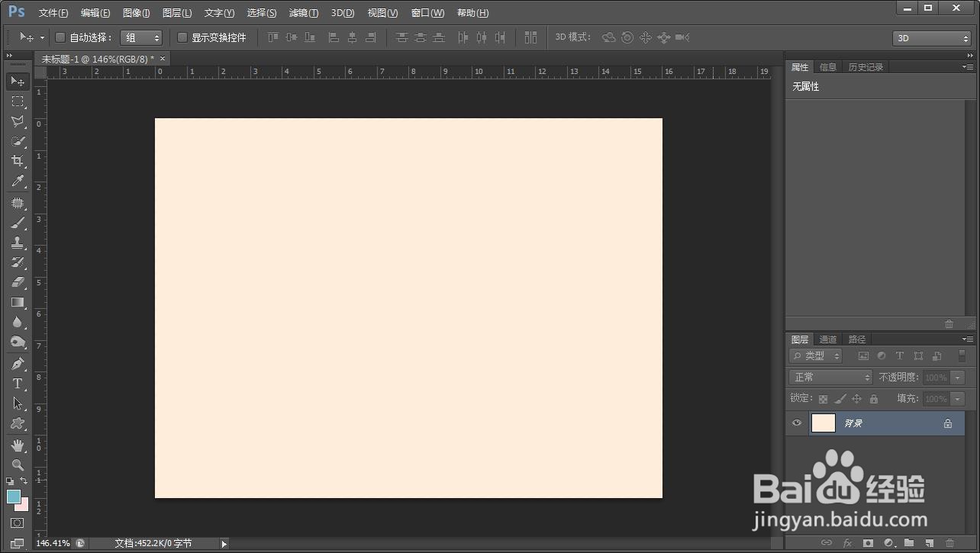Image resolution: width=980 pixels, height=553 pixels.
Task: Open the 3D workspace dropdown
Action: pos(932,38)
